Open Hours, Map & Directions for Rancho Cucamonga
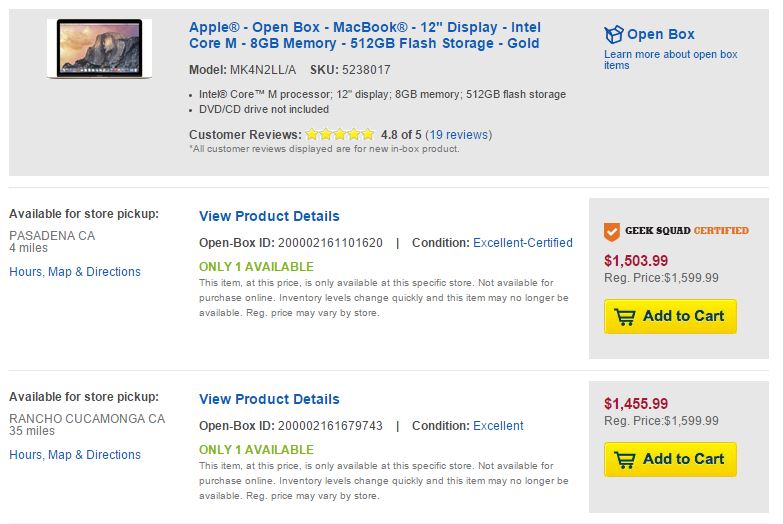783x524 pixels. pos(75,455)
